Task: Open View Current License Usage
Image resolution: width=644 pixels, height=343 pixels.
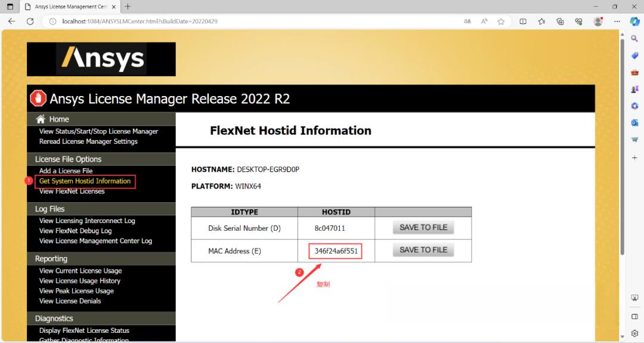Action: (80, 271)
